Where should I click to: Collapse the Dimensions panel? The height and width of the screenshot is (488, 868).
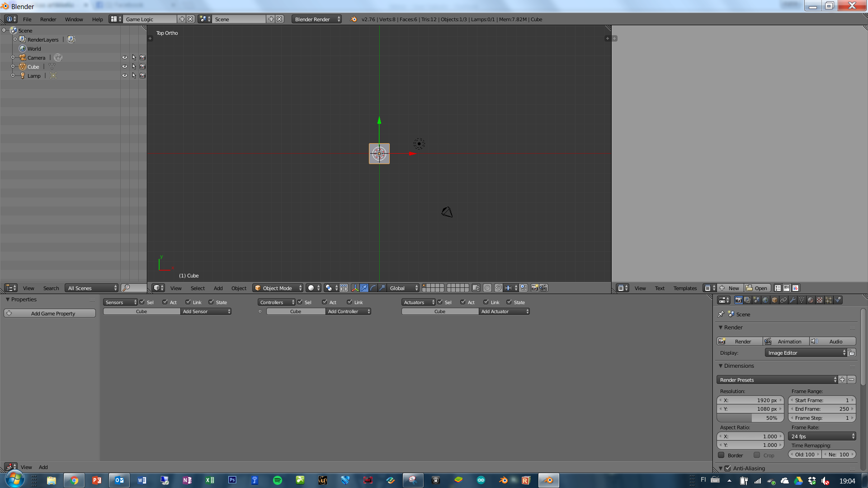click(721, 366)
